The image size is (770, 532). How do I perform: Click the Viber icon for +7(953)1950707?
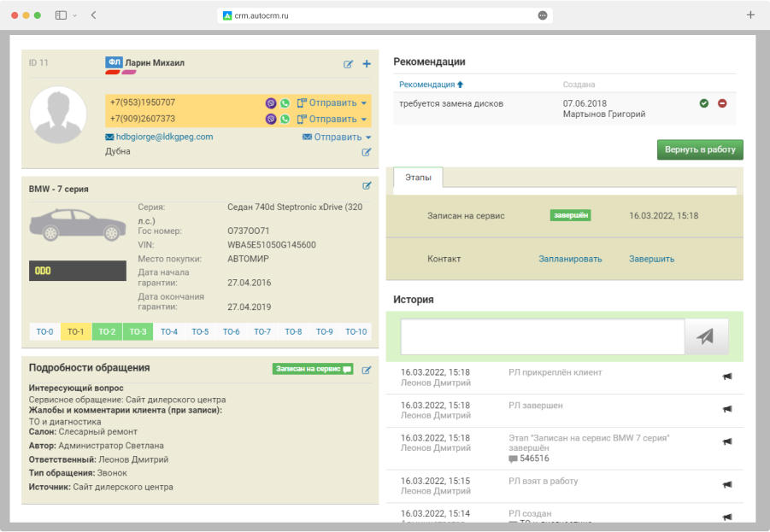271,102
